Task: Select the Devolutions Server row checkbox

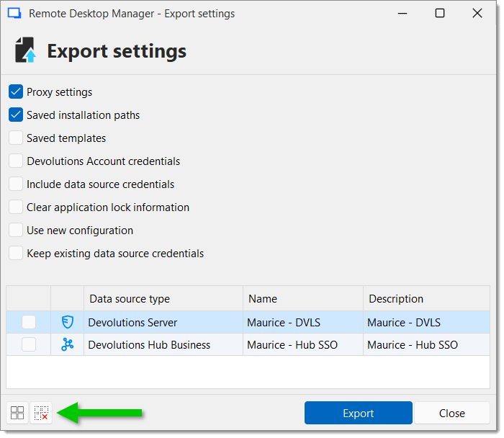Action: click(29, 323)
